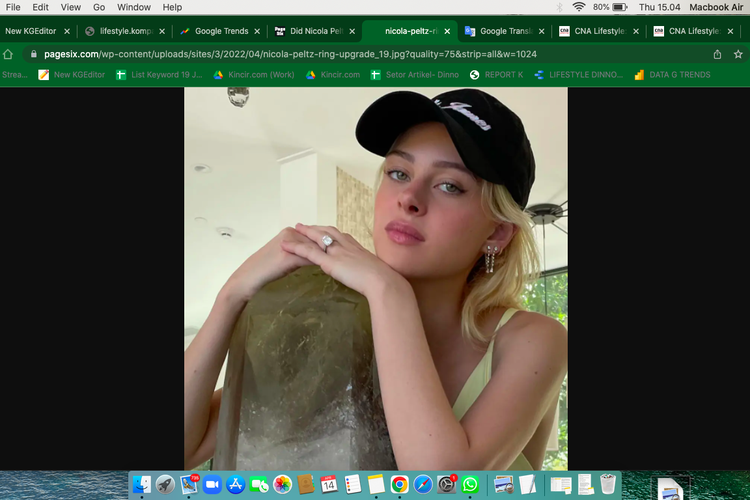Open WhatsApp in the dock

[470, 485]
